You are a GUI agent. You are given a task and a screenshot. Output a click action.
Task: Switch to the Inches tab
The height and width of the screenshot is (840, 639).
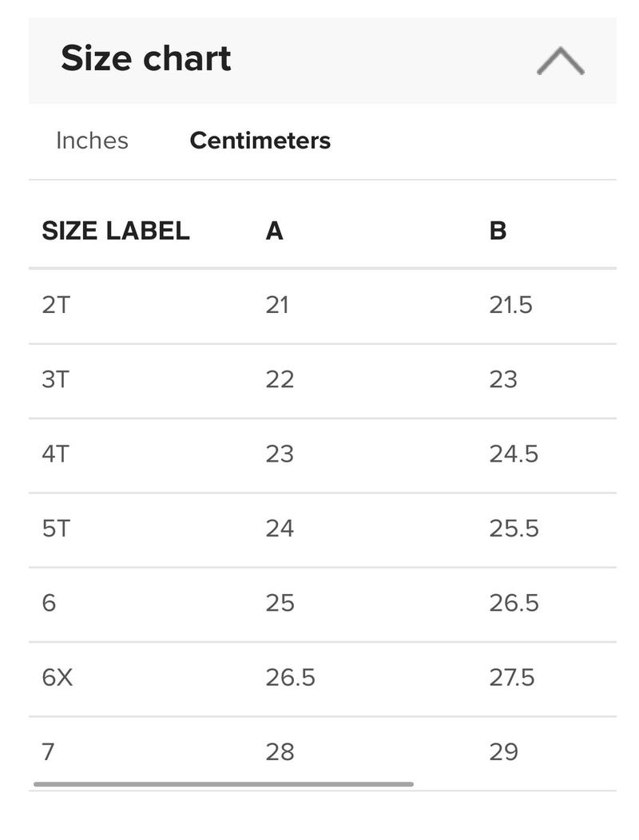point(92,141)
